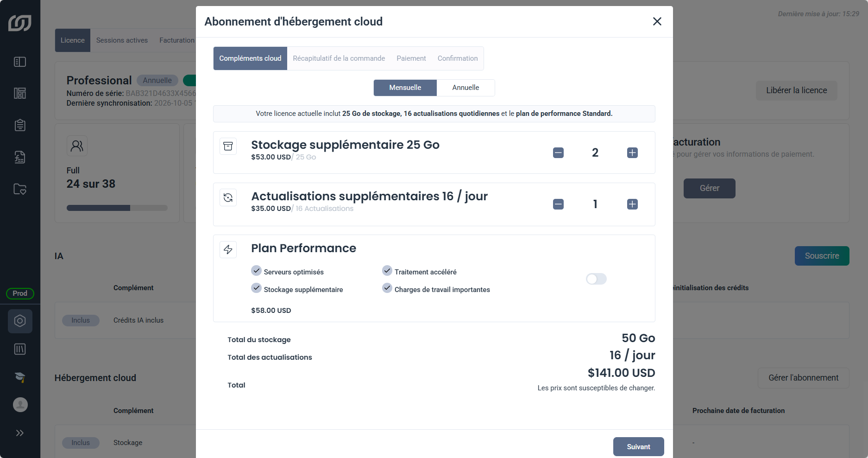Click the Crédits IA inclus row text
Viewport: 868px width, 458px height.
click(x=138, y=320)
